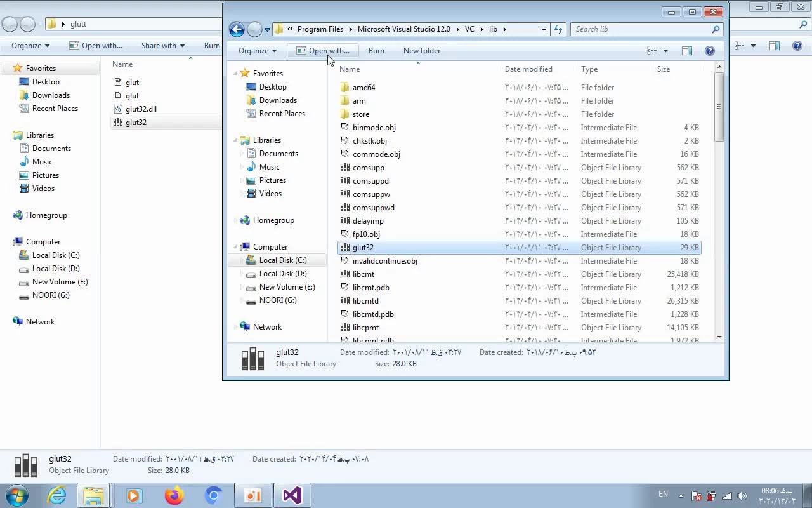Image resolution: width=812 pixels, height=508 pixels.
Task: Open Organize menu in lib window
Action: pyautogui.click(x=258, y=51)
